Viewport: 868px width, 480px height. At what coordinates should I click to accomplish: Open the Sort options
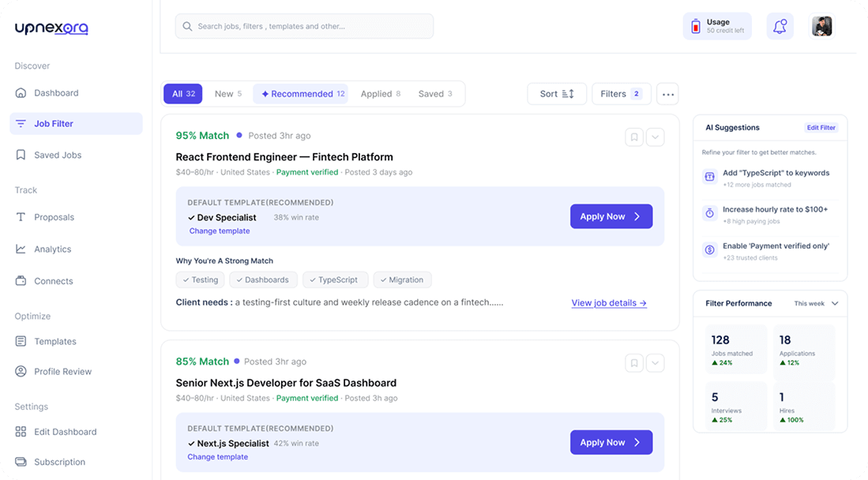click(556, 94)
